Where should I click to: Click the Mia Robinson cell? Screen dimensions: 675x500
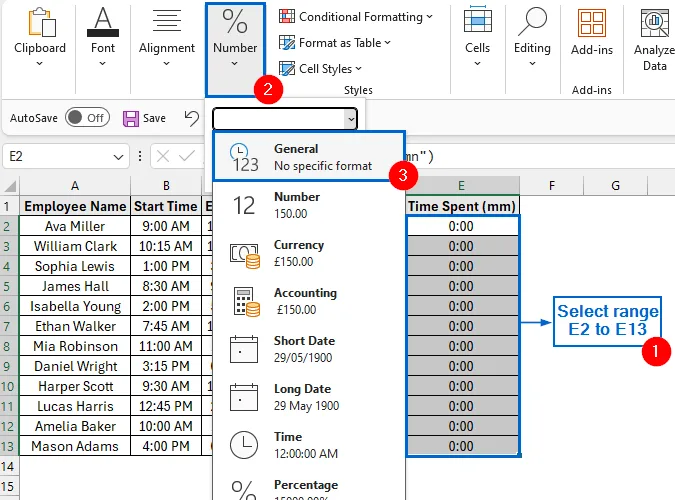75,346
